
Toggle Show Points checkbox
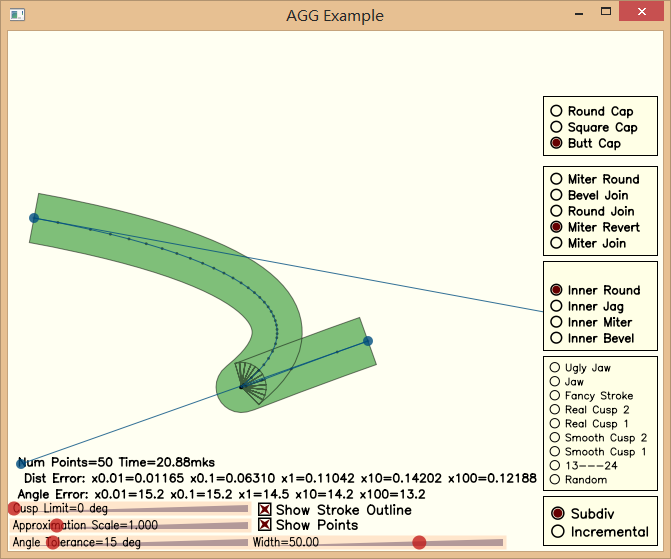click(x=308, y=525)
